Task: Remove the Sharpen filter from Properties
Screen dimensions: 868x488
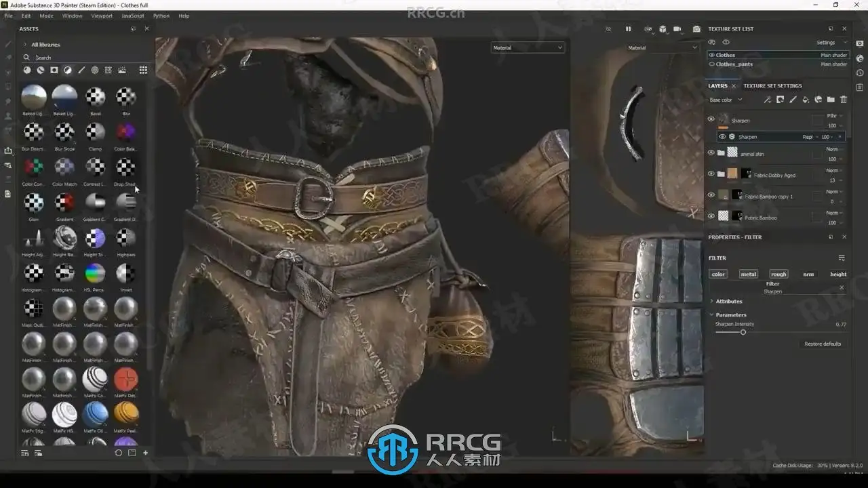Action: pyautogui.click(x=842, y=287)
